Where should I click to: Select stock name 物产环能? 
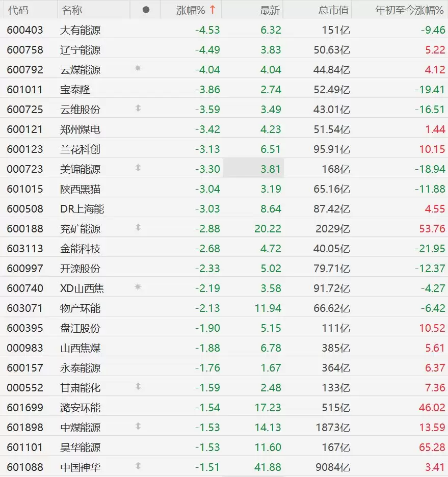click(81, 308)
